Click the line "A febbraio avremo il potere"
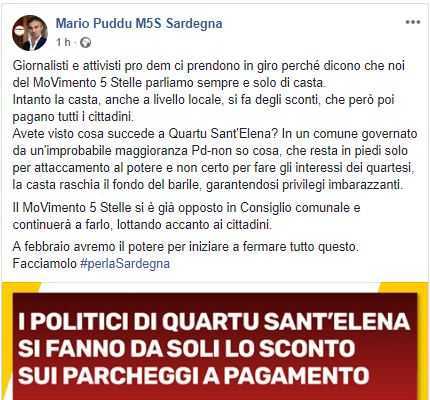The width and height of the screenshot is (430, 400). tap(185, 247)
